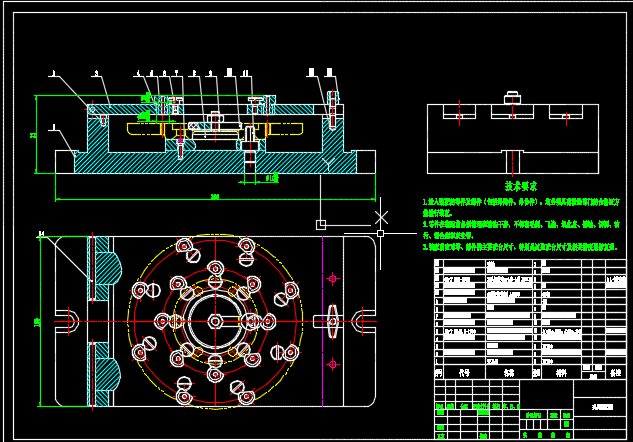633x442 pixels.
Task: Pick the upper magenta hole marker on right
Action: [x=334, y=277]
